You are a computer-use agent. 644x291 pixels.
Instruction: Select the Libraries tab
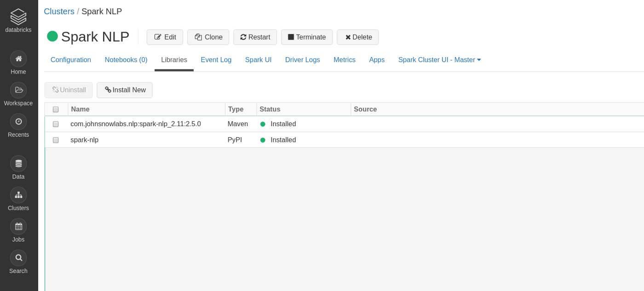[174, 60]
